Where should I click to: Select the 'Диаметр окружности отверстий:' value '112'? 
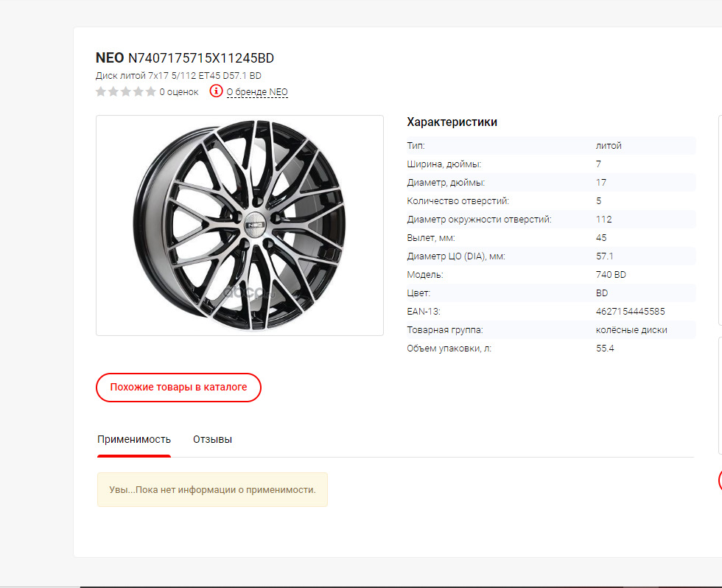[x=603, y=219]
